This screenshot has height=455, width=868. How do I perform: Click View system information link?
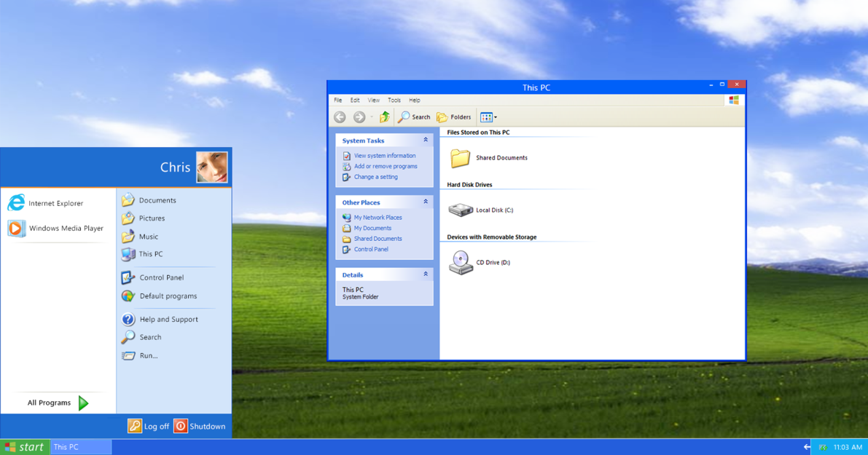(x=385, y=155)
